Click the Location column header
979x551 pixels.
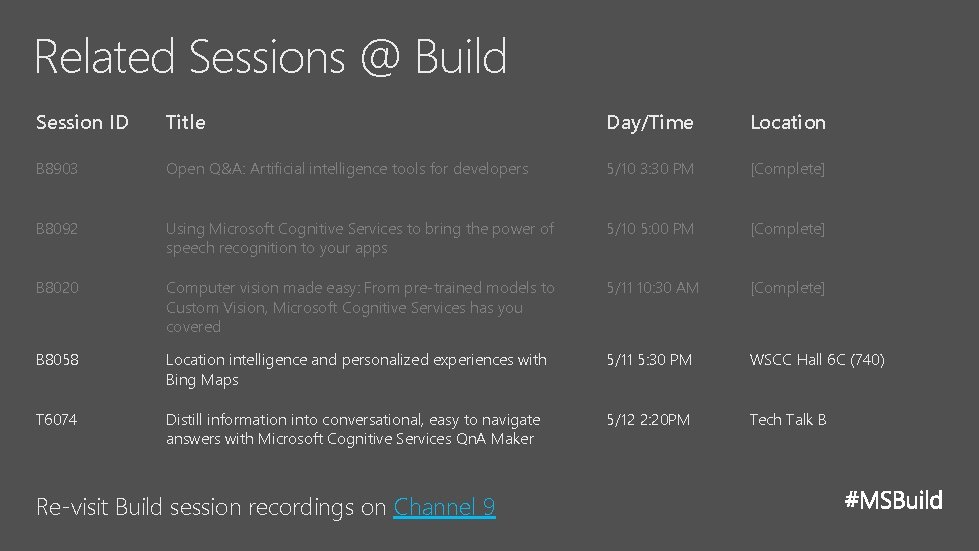tap(787, 123)
